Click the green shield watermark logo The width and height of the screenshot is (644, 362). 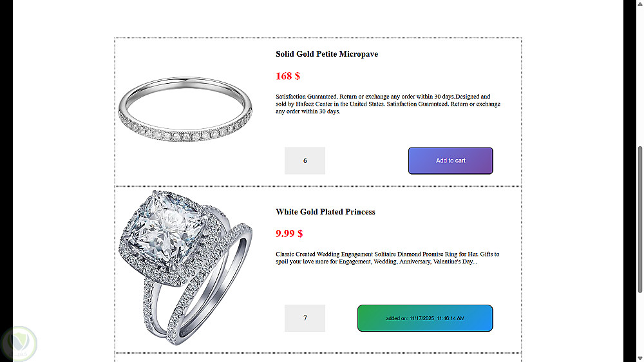19,343
